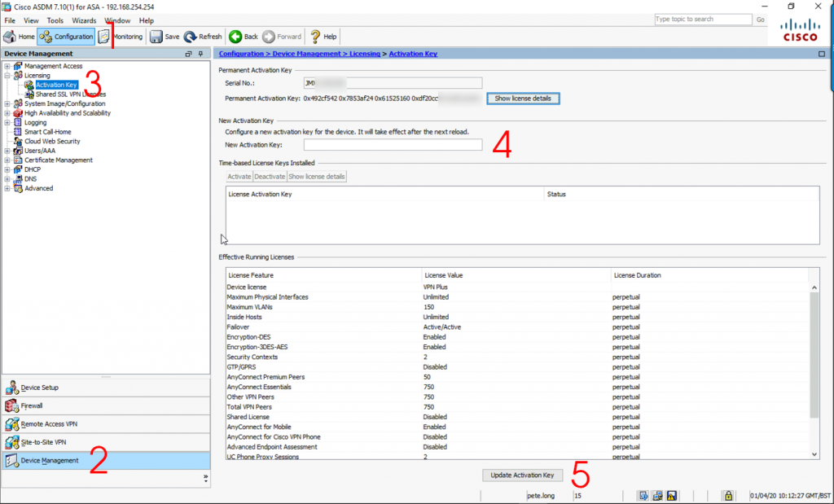Select the AnyConnect Premium Peers row
The width and height of the screenshot is (834, 504).
pos(517,377)
